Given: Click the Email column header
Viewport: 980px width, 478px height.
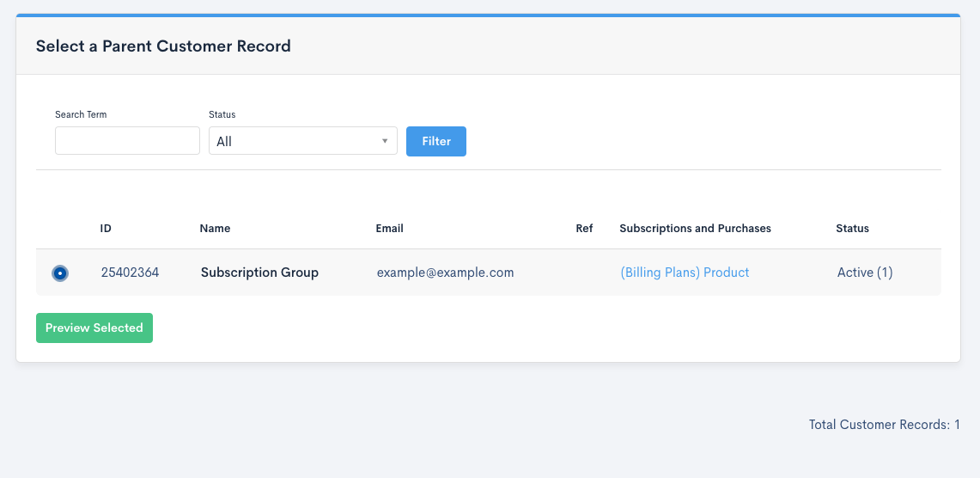Looking at the screenshot, I should (x=389, y=229).
